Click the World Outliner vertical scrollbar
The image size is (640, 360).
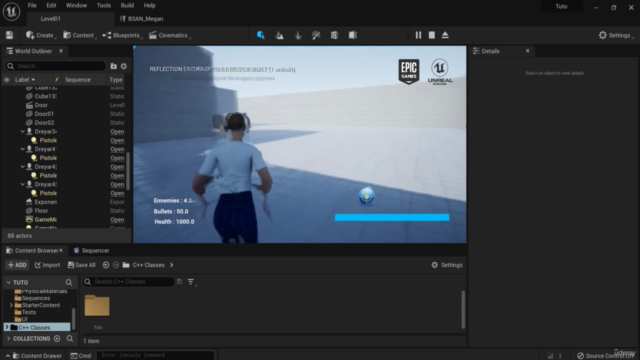[128, 171]
